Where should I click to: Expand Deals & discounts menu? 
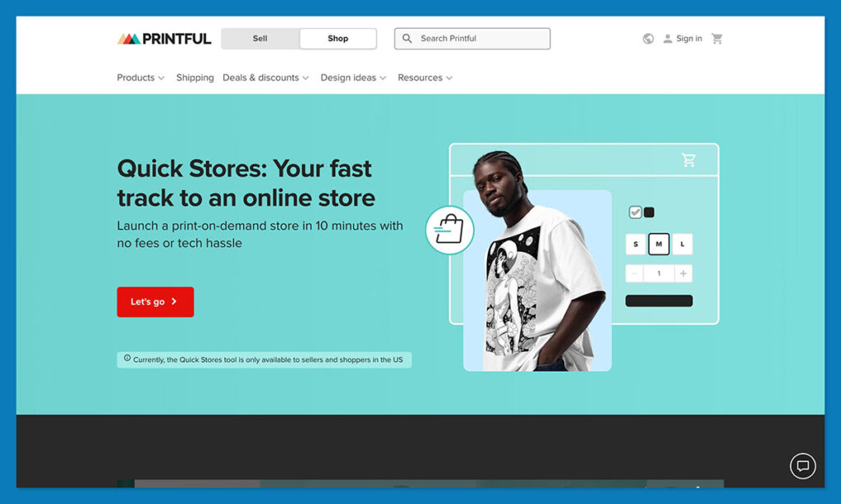point(265,78)
